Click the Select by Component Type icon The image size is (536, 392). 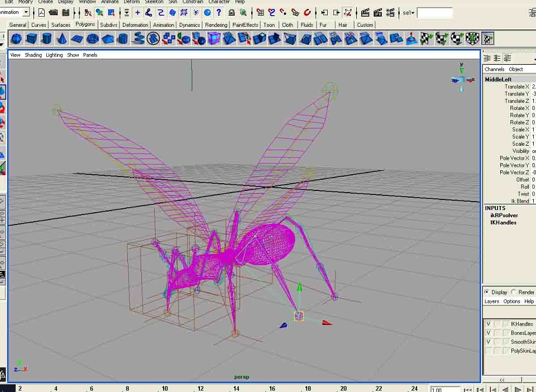click(111, 13)
